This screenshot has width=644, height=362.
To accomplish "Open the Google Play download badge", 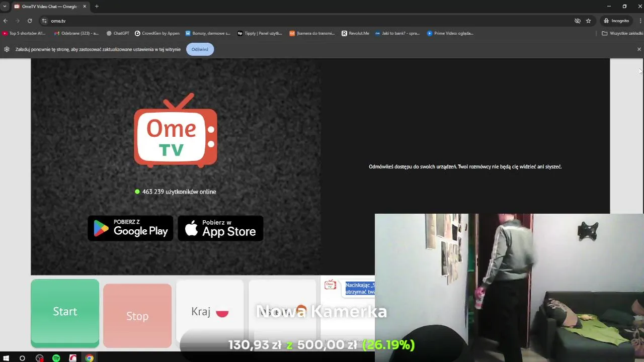I will 130,228.
